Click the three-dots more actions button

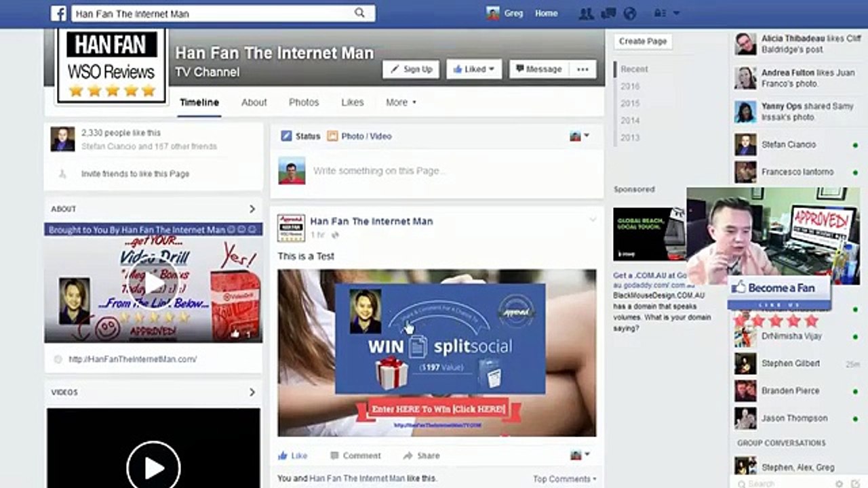[x=583, y=69]
